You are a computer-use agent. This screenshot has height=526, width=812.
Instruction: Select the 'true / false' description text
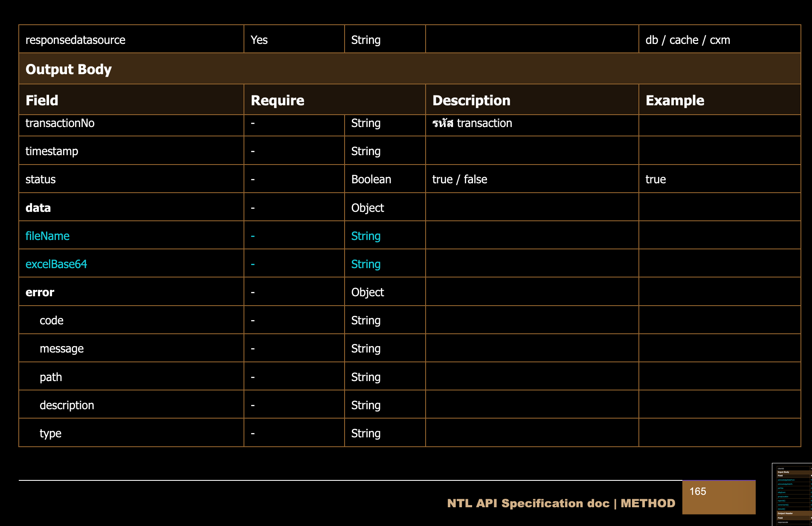[460, 179]
